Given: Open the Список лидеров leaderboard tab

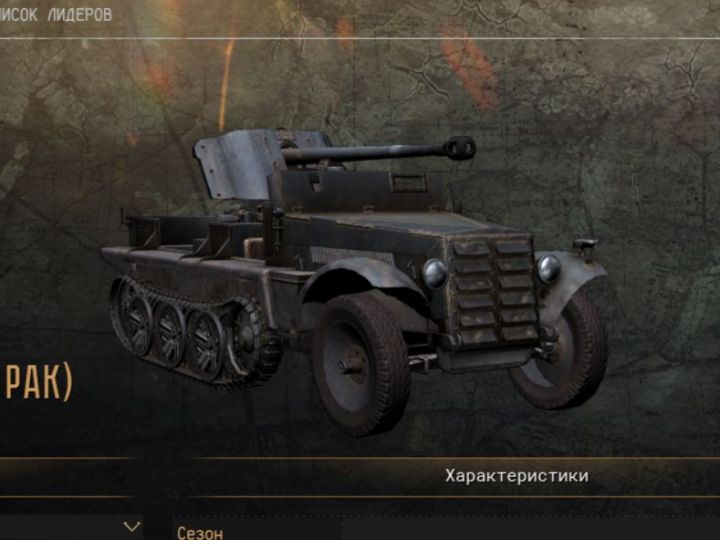Looking at the screenshot, I should click(55, 15).
